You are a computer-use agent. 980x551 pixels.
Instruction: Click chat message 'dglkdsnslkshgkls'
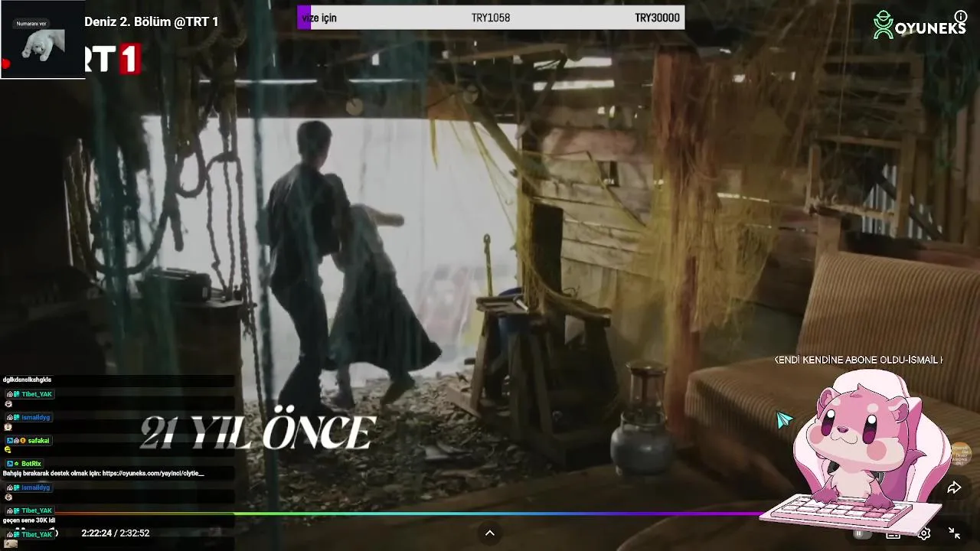tap(27, 380)
